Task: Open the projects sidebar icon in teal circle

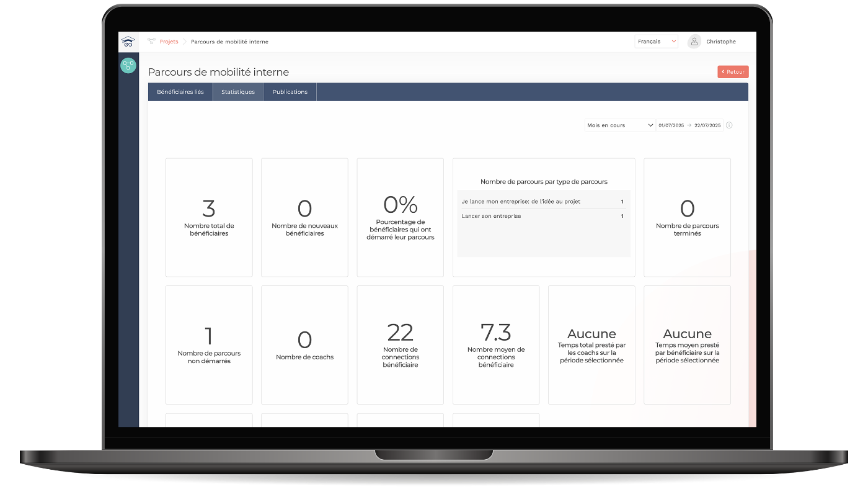Action: pos(128,65)
